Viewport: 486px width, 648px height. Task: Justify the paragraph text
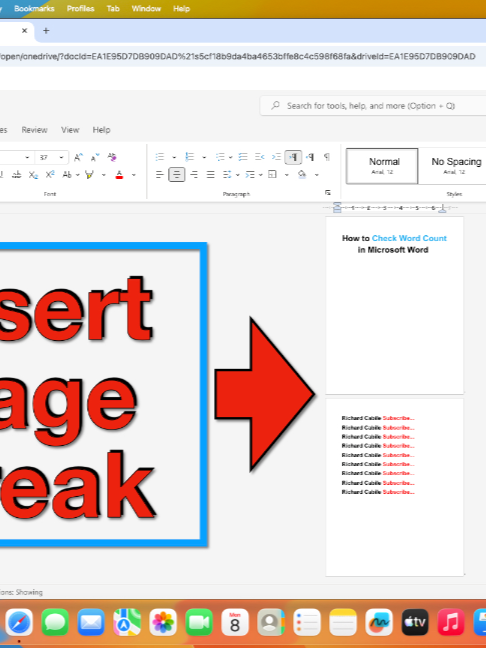210,175
